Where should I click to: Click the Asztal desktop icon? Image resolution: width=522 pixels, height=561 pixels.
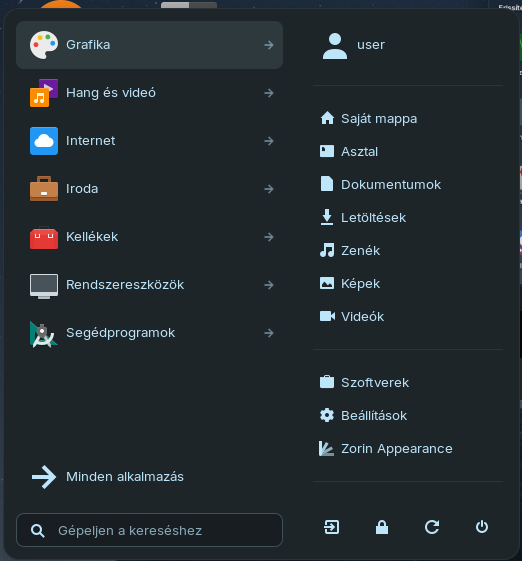(327, 151)
